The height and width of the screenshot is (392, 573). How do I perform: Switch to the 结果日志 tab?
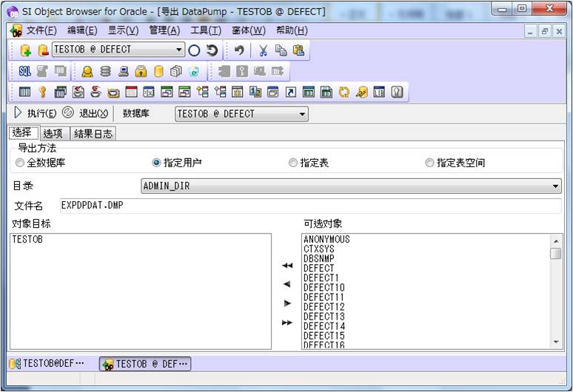click(x=93, y=134)
